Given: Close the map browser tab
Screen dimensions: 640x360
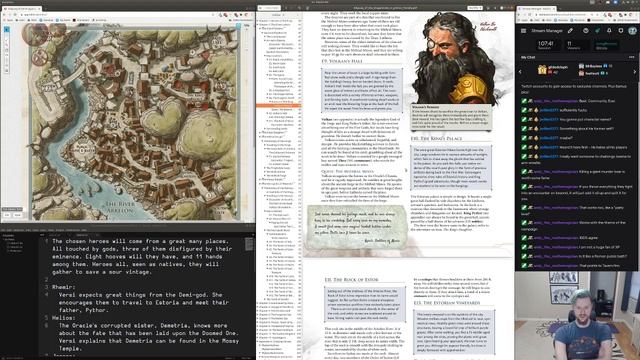Looking at the screenshot, I should coord(40,8).
